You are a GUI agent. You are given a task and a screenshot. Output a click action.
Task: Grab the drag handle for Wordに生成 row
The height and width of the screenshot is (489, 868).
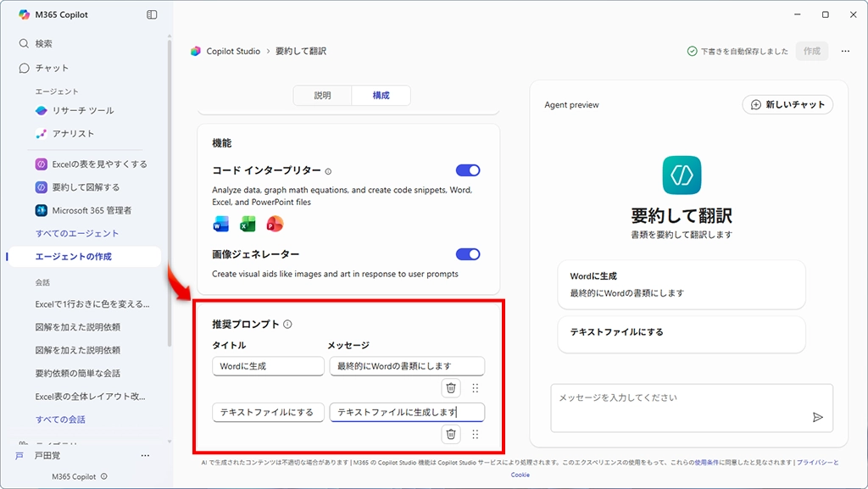tap(475, 387)
